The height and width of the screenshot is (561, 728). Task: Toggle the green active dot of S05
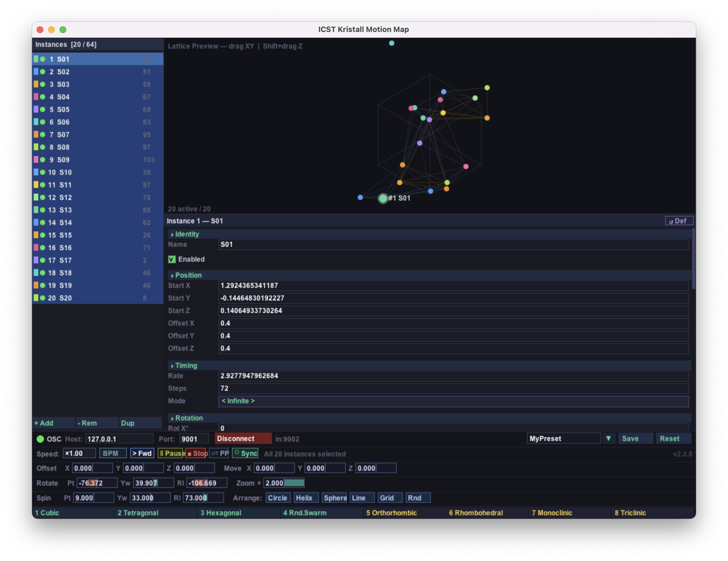43,109
